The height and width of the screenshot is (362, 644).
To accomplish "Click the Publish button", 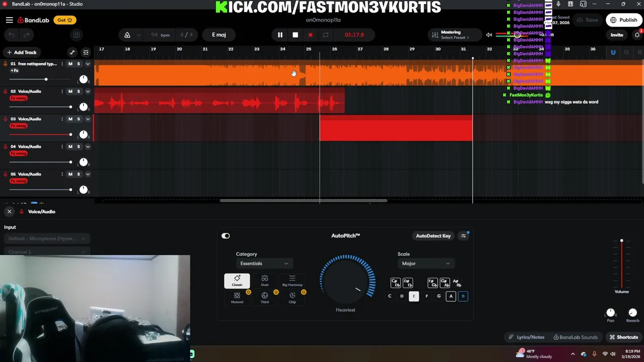I will click(x=624, y=20).
